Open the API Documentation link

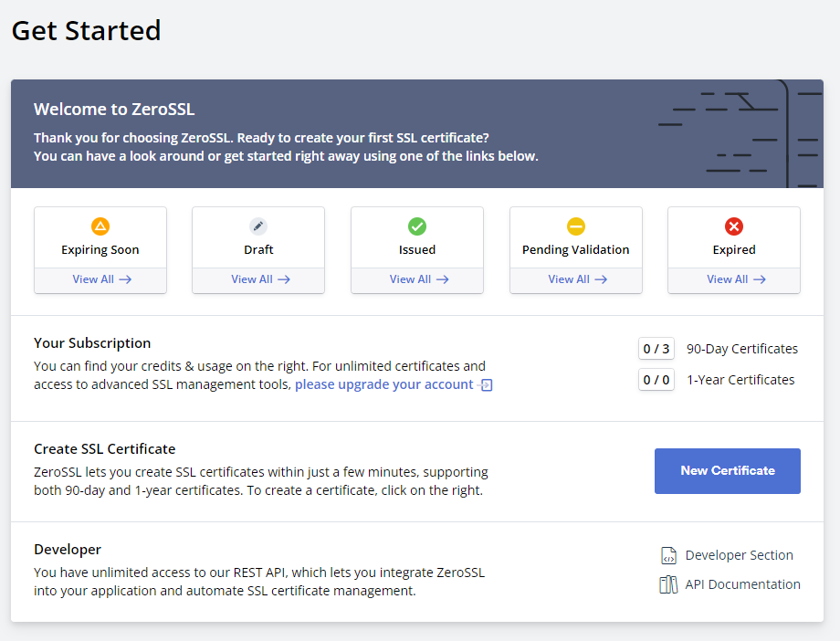click(742, 584)
